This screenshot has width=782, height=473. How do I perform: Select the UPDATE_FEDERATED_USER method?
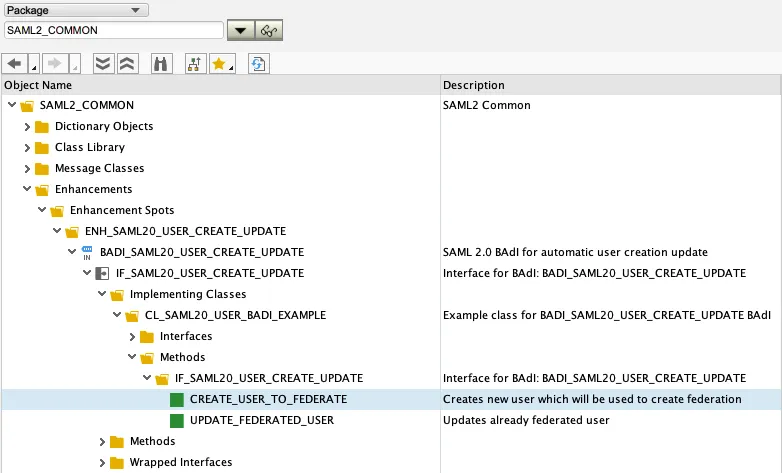point(247,421)
